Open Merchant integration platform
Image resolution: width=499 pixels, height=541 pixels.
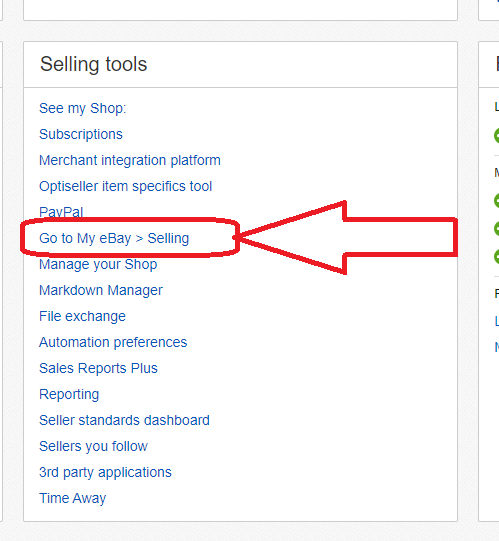coord(130,160)
